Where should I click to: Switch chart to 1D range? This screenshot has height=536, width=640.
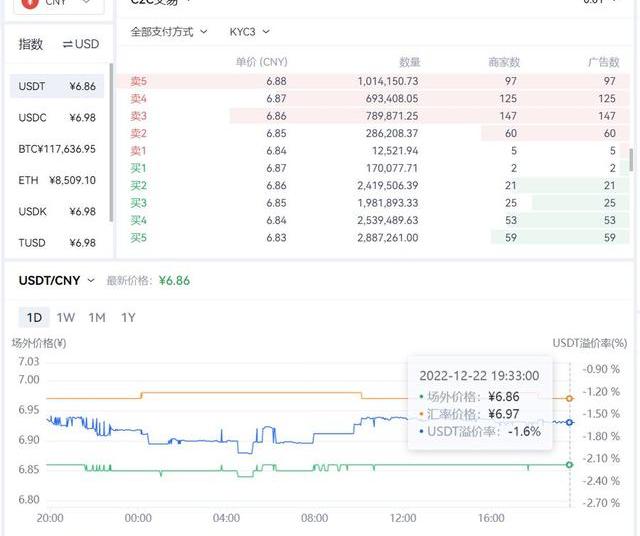click(x=34, y=317)
